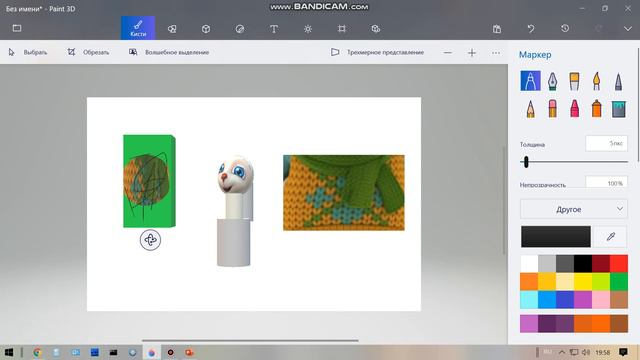Open the Canvas crop tab
This screenshot has width=640, height=360.
click(x=342, y=29)
